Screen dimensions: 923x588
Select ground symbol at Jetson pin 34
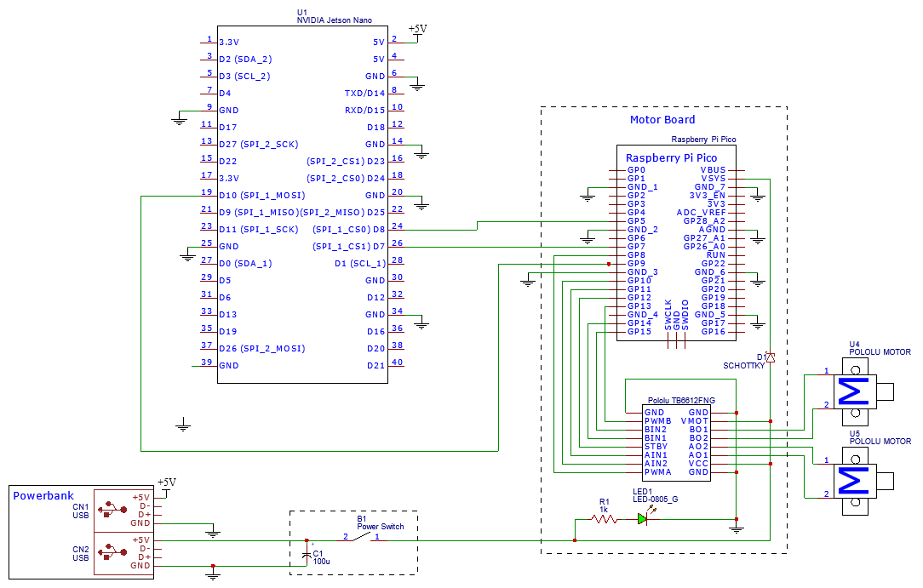[x=421, y=324]
